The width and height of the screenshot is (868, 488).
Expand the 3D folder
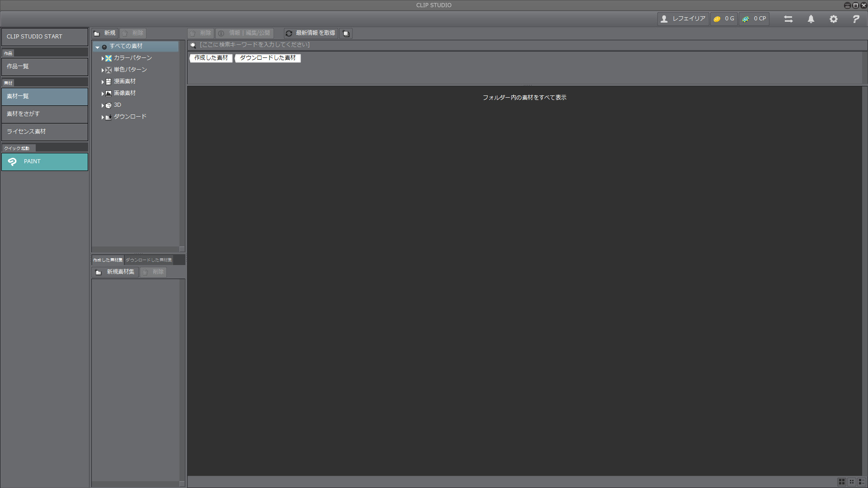click(x=103, y=105)
